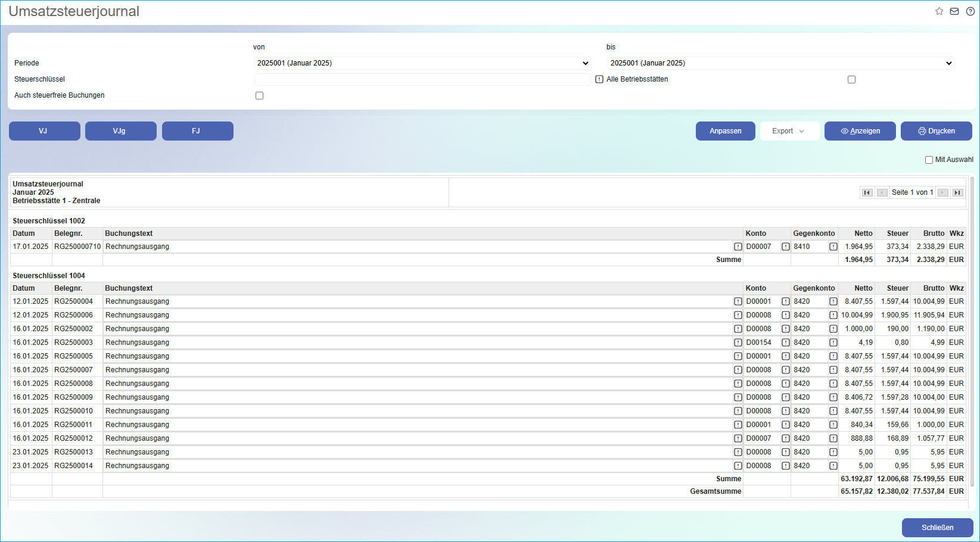Click into the Steuerschlüssel input field
This screenshot has height=542, width=980.
click(422, 79)
